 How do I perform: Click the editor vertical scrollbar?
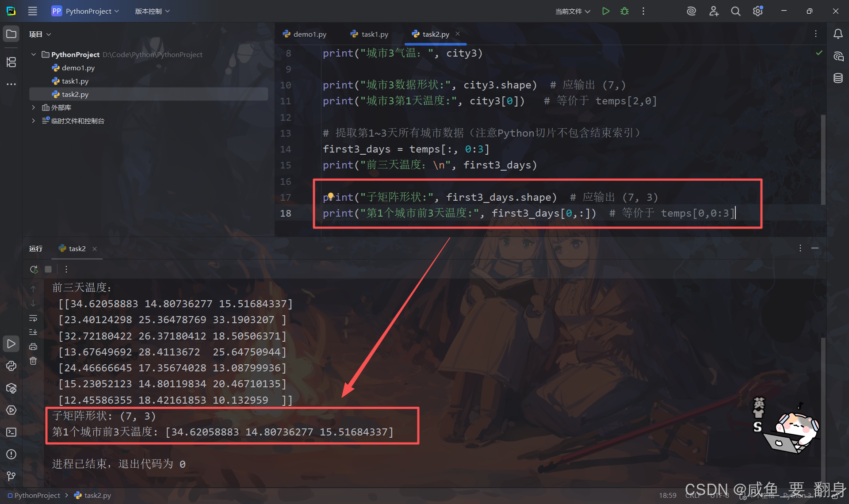coord(823,159)
